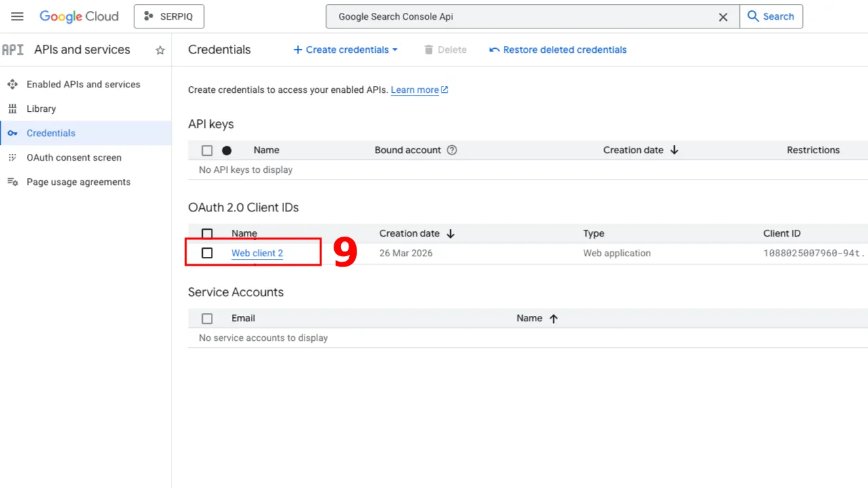Open the Web client 2 link
This screenshot has height=488, width=868.
click(257, 253)
